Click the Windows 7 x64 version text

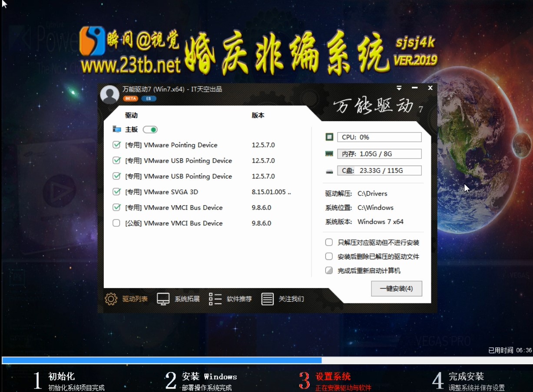pos(381,222)
